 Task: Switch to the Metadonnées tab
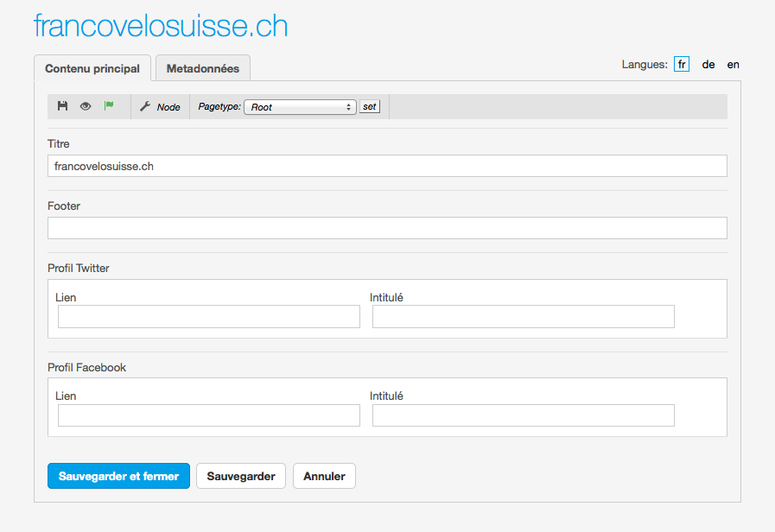[202, 68]
